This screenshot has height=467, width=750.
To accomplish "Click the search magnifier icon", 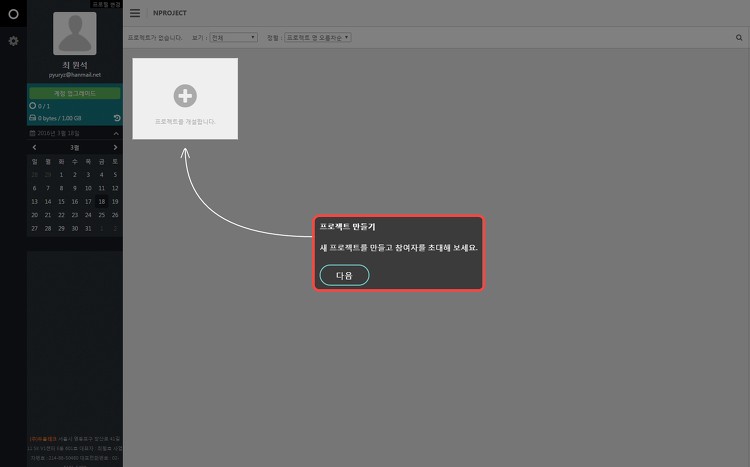I will [739, 37].
